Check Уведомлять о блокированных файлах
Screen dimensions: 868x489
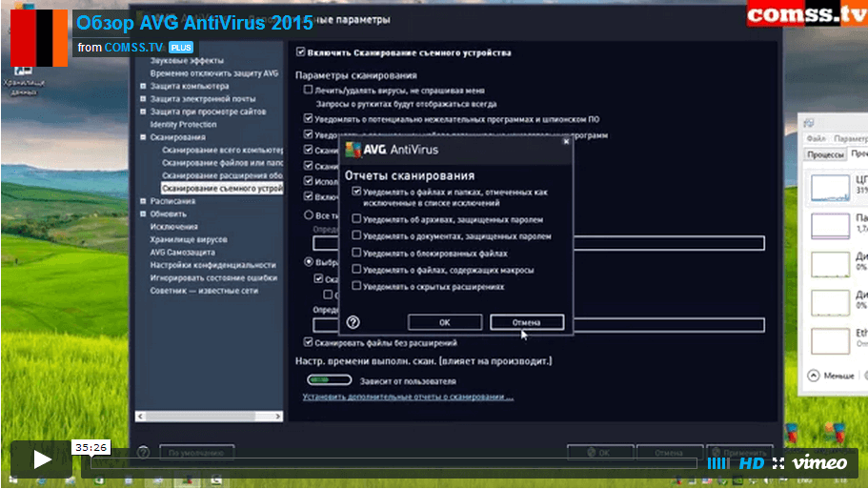tap(356, 253)
